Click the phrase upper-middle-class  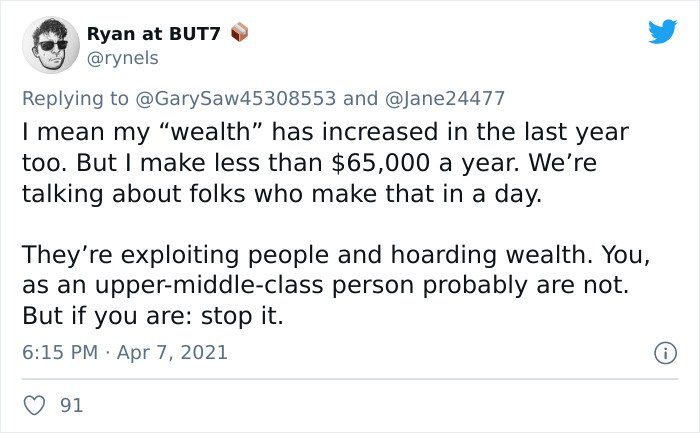point(209,286)
